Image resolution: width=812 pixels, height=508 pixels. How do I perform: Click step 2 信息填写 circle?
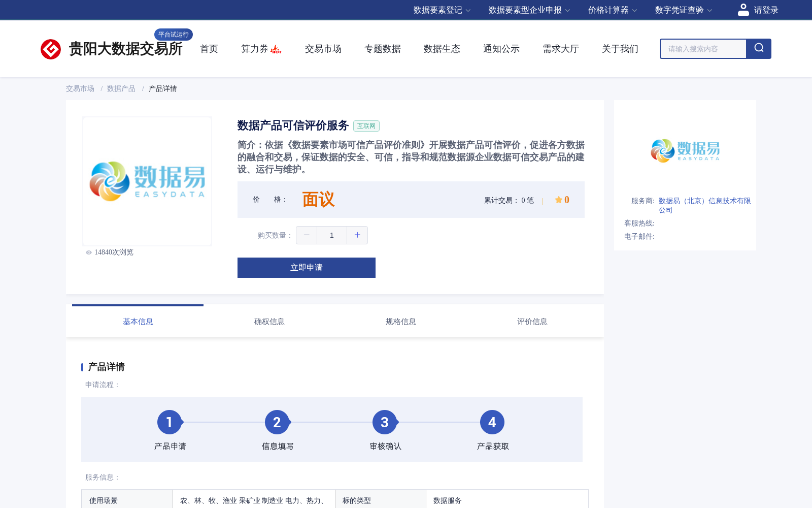(x=277, y=422)
